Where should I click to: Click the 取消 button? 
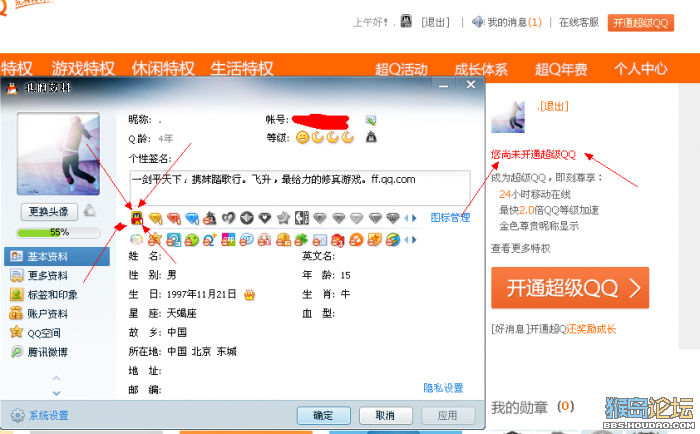coord(385,415)
